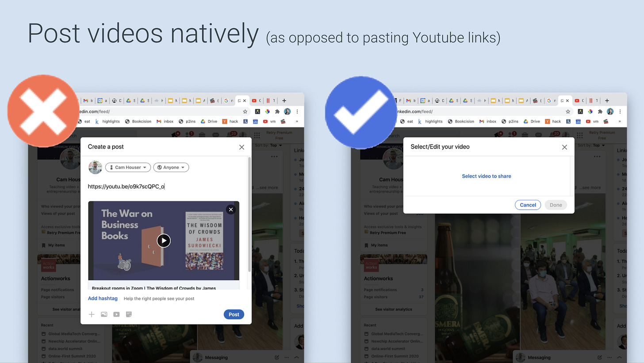This screenshot has width=644, height=363.
Task: Open Chrome profile avatar in right browser
Action: [610, 112]
